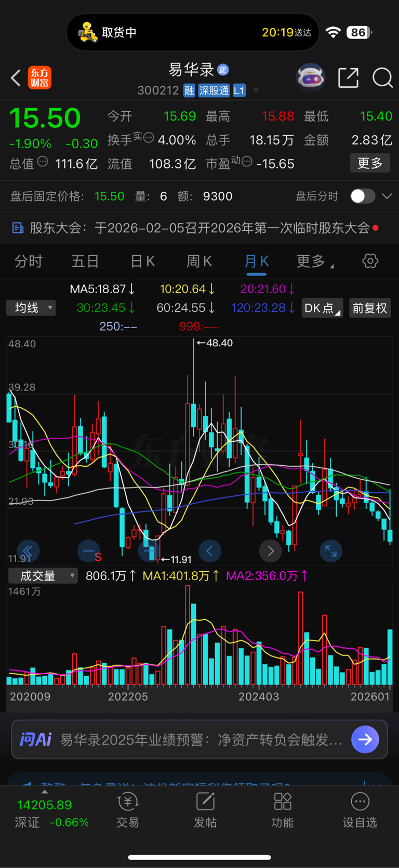Tap the 融 margin badge
Screen dimensions: 399x868
click(189, 91)
